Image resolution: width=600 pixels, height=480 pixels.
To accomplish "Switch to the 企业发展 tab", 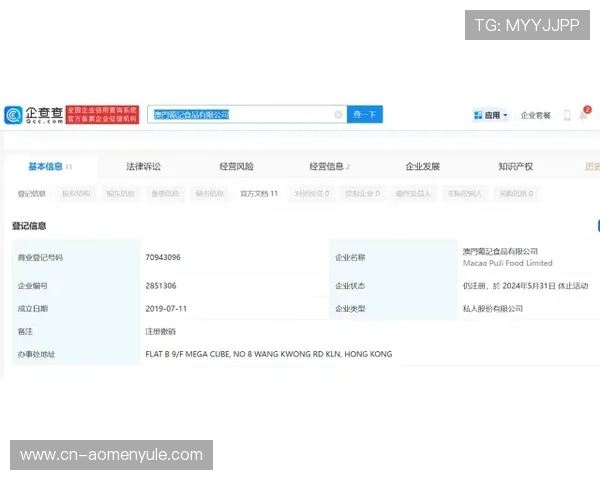I will pyautogui.click(x=422, y=167).
